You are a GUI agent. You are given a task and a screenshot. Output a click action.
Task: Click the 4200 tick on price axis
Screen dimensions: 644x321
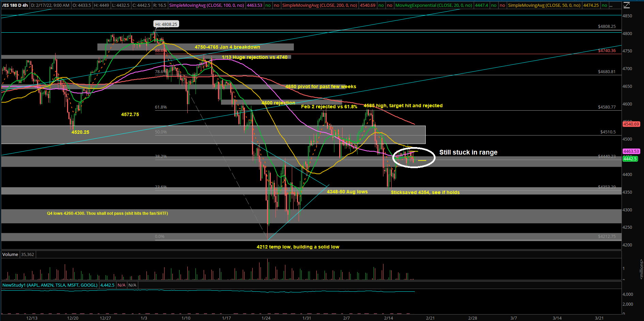[x=627, y=245]
